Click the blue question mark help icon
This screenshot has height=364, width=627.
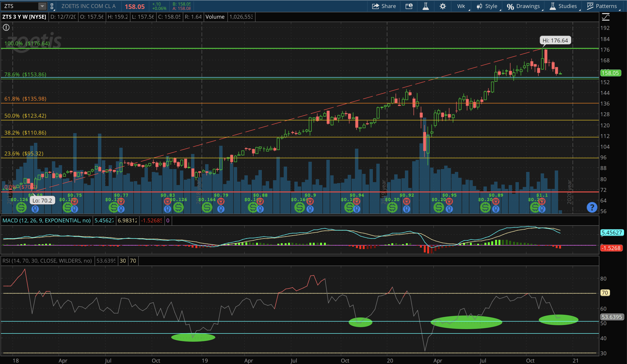[x=592, y=207]
